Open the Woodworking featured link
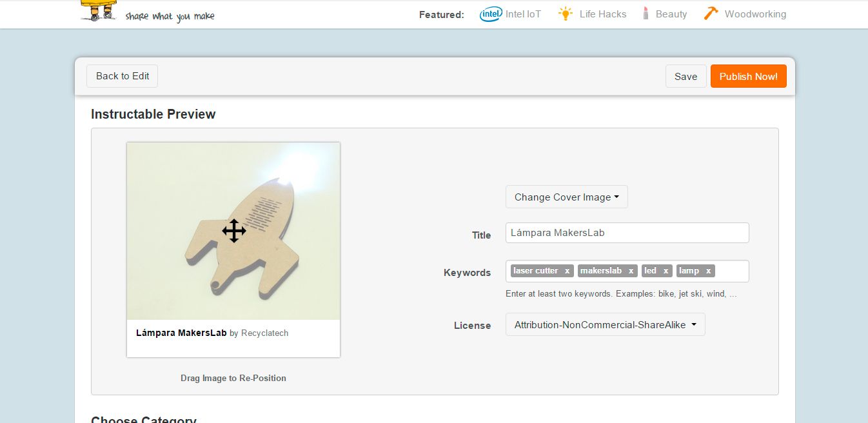 click(755, 14)
